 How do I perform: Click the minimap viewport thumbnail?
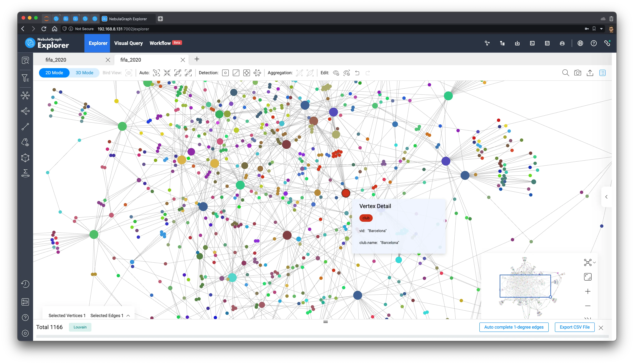(x=525, y=286)
